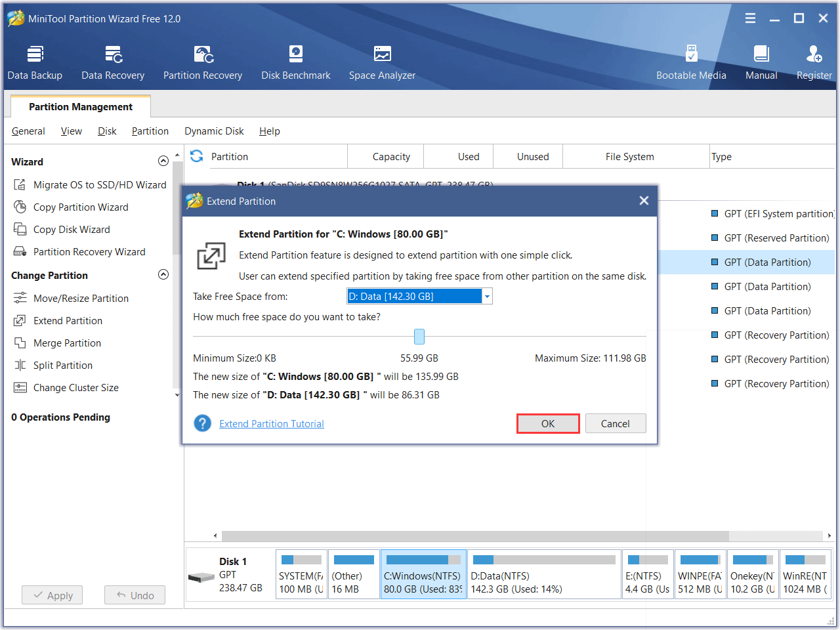Confirm with the OK button

(548, 423)
